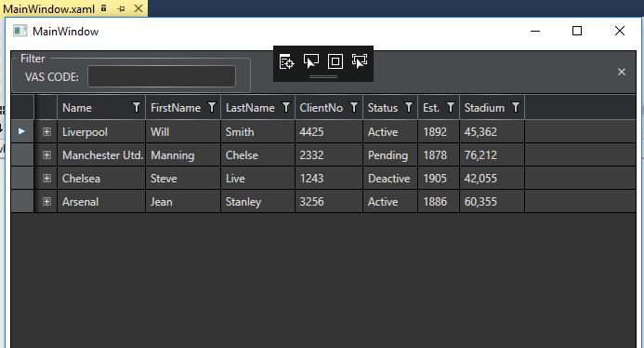The width and height of the screenshot is (644, 348).
Task: Expand the Chelsea row details
Action: pos(46,178)
